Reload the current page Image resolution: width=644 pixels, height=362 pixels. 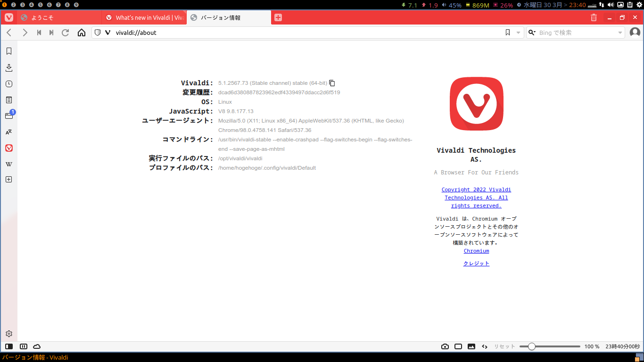[66, 33]
